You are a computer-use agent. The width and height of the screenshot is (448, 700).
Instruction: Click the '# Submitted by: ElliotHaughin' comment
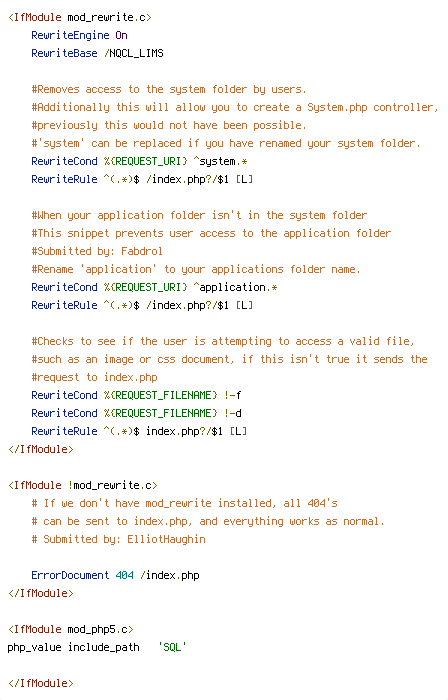pos(118,539)
